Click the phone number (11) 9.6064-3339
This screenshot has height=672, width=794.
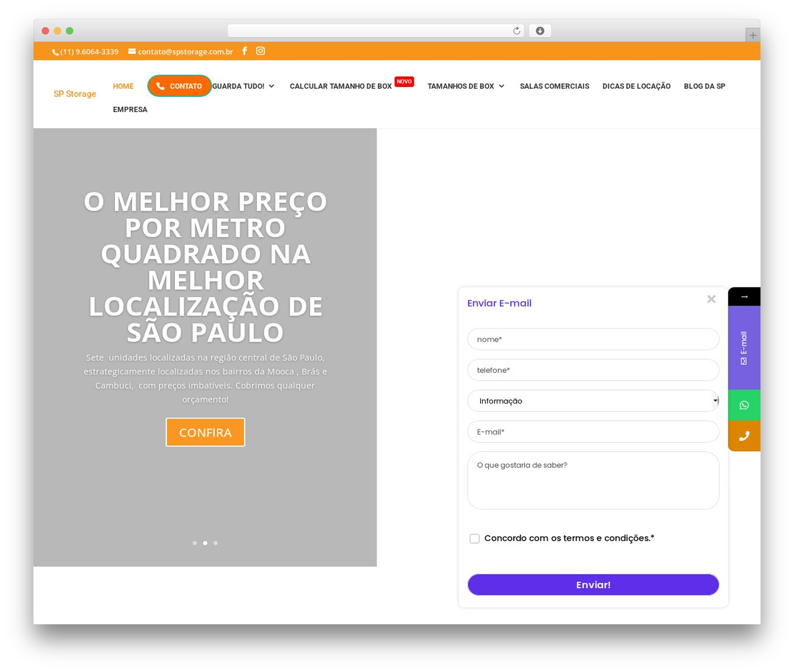(x=85, y=51)
